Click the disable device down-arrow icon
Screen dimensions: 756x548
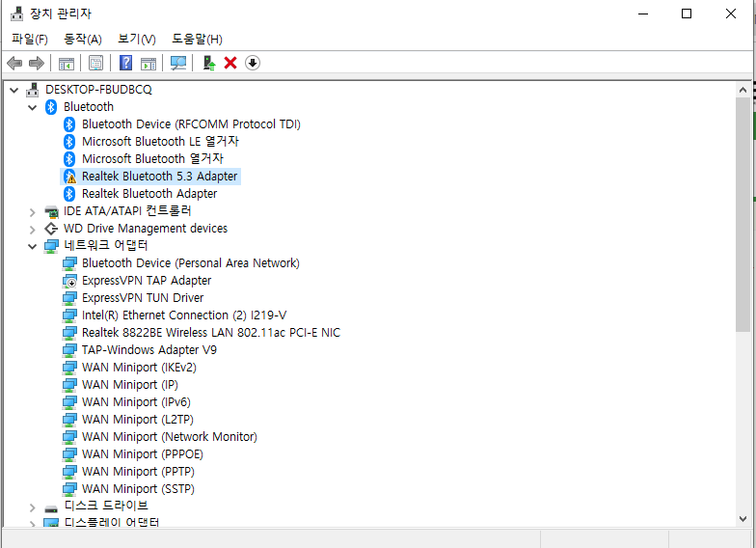(x=253, y=63)
